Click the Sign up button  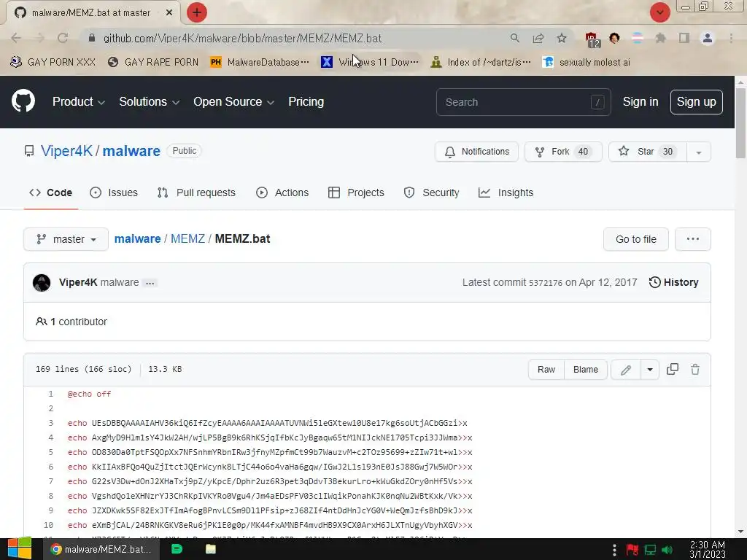coord(696,102)
